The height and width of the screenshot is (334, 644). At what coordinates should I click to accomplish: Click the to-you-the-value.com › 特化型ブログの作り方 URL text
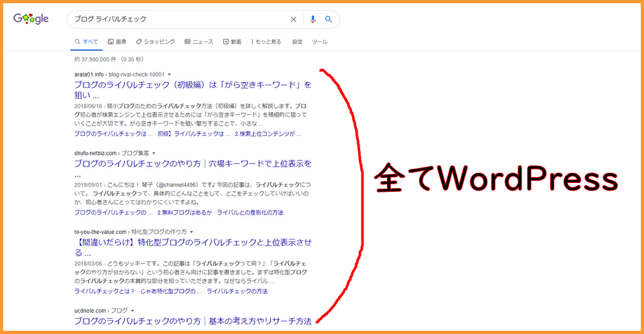(130, 232)
